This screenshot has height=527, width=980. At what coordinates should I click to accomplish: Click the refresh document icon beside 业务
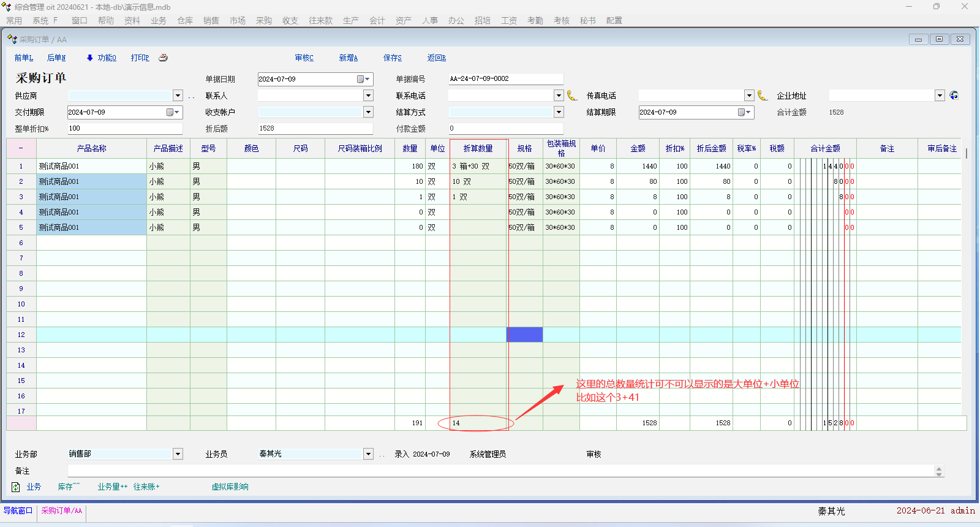[x=16, y=487]
